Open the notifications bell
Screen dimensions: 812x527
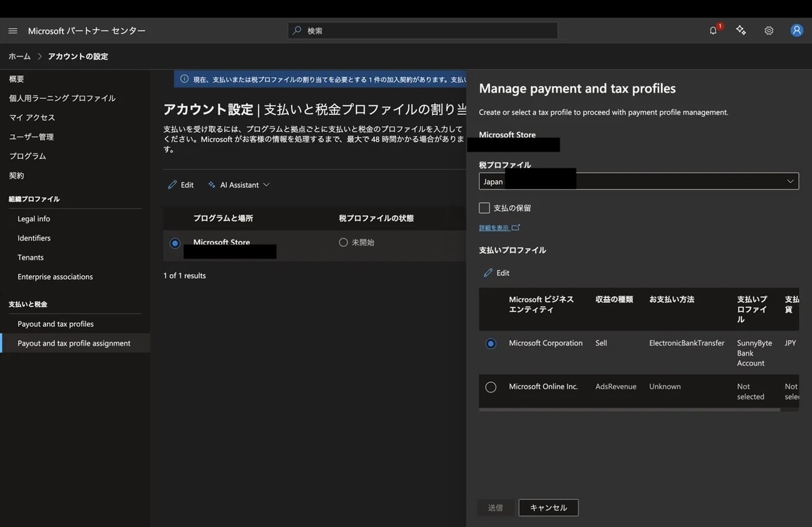pyautogui.click(x=713, y=30)
